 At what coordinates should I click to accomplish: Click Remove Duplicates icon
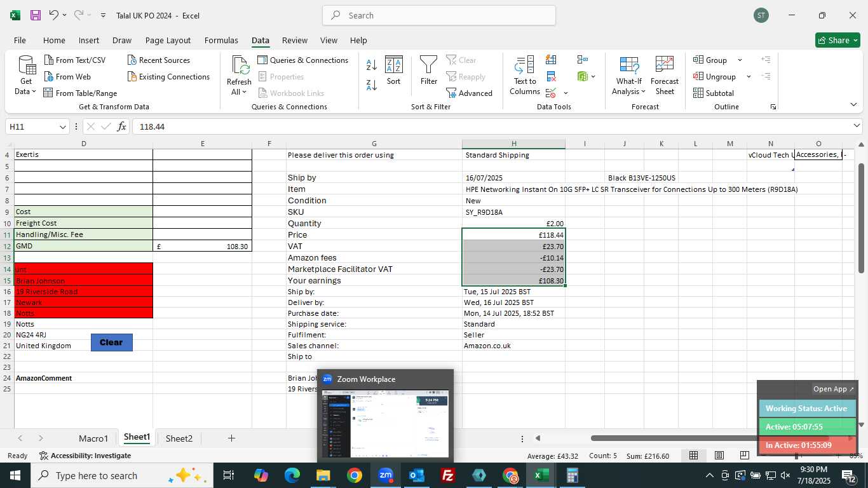click(x=551, y=76)
